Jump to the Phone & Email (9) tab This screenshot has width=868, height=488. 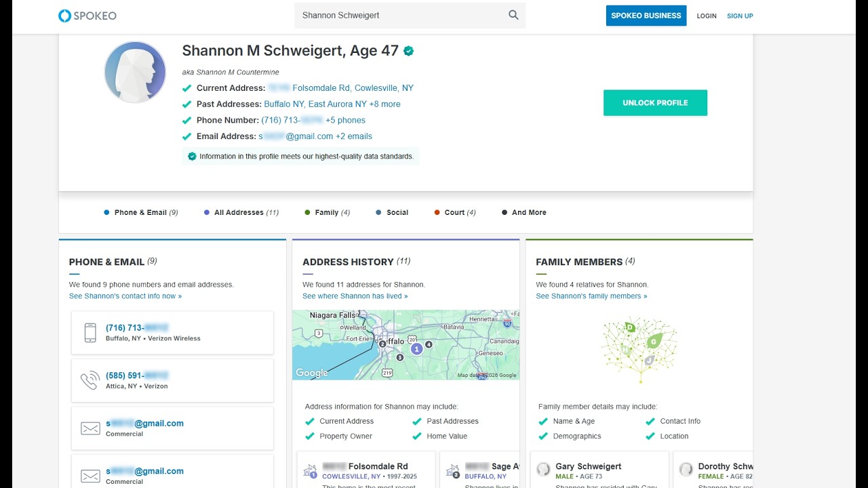coord(141,213)
